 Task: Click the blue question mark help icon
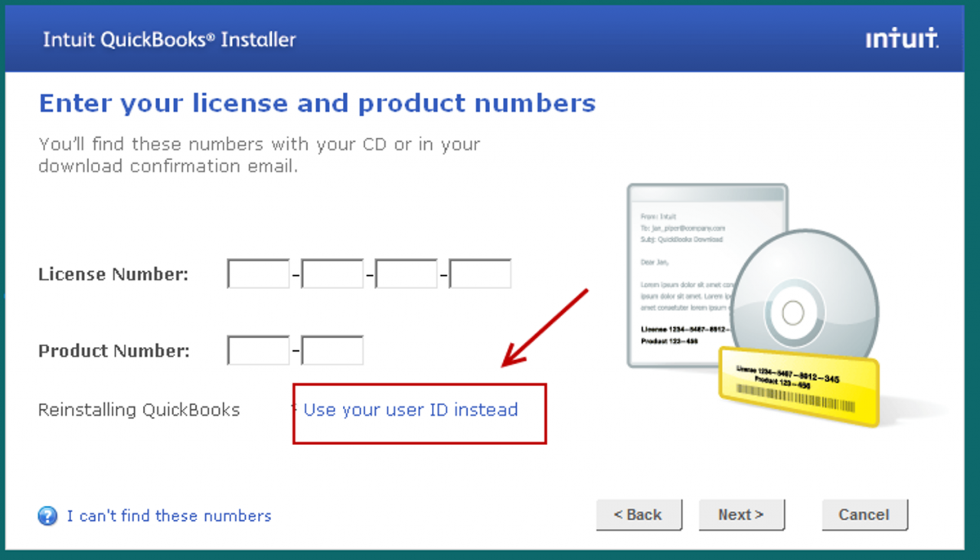pyautogui.click(x=47, y=516)
